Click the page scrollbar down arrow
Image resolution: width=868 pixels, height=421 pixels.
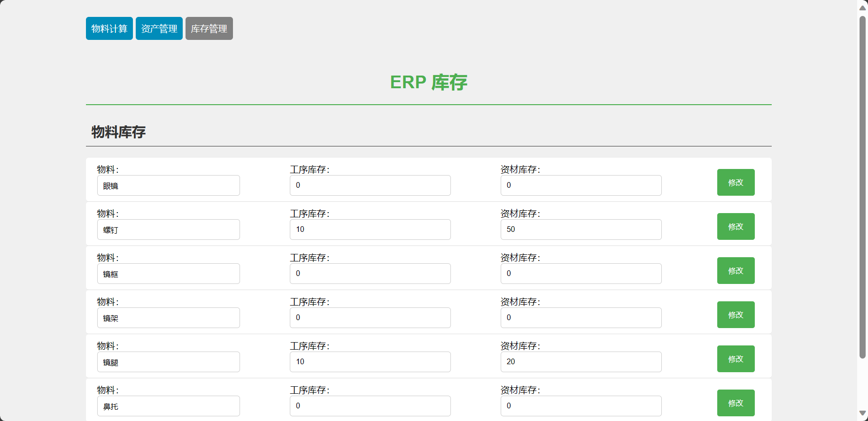point(862,413)
